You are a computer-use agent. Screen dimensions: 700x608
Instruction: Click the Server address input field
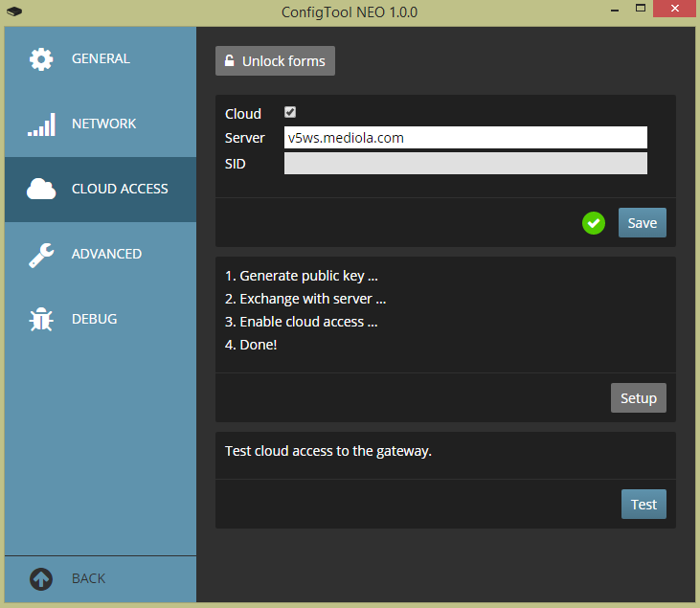tap(465, 138)
